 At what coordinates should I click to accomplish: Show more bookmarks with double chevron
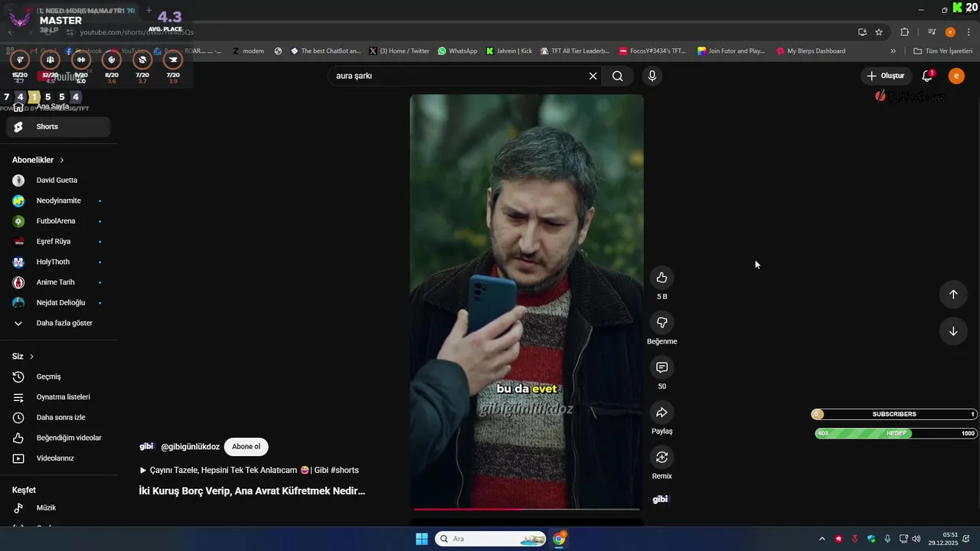(x=893, y=51)
